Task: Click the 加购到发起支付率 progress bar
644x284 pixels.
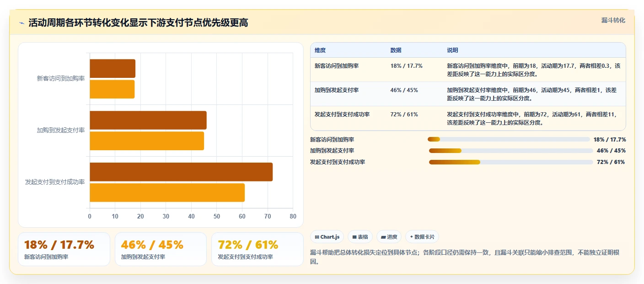Action: (511, 151)
